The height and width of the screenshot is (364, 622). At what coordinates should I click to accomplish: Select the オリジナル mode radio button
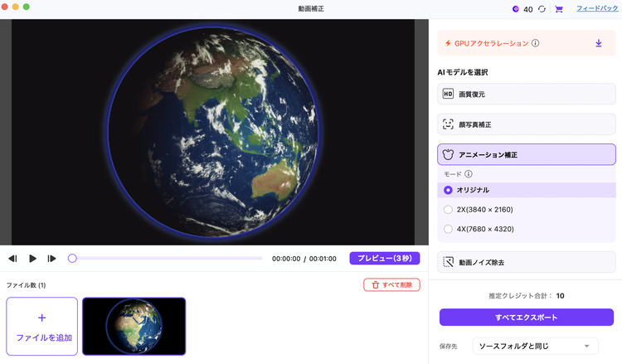pos(449,190)
